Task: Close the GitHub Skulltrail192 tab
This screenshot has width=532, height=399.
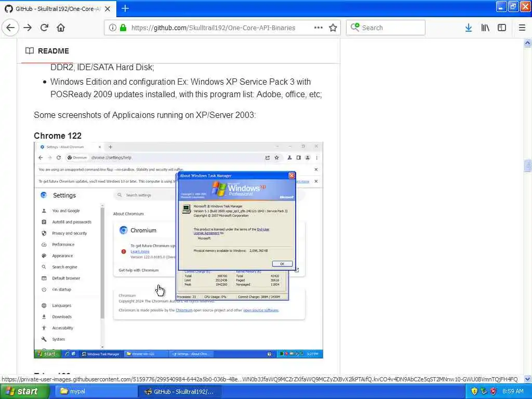Action: tap(107, 9)
